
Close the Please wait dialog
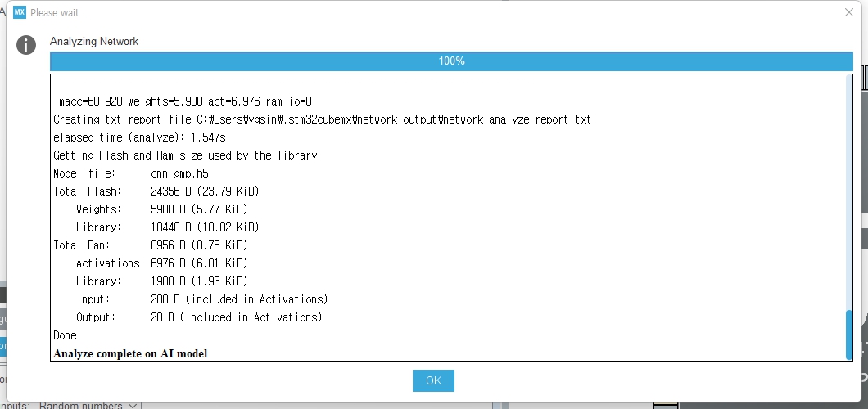coord(848,12)
